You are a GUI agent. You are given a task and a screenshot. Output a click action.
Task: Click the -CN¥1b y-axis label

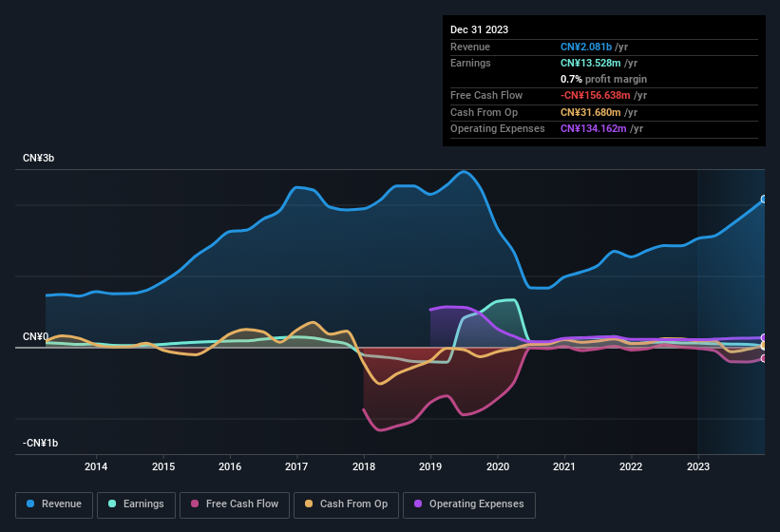pos(40,443)
